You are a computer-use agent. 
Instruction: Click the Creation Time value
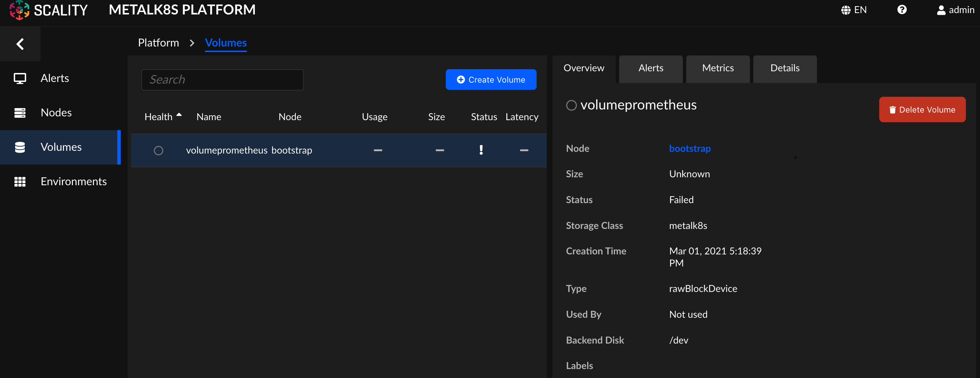[x=715, y=257]
